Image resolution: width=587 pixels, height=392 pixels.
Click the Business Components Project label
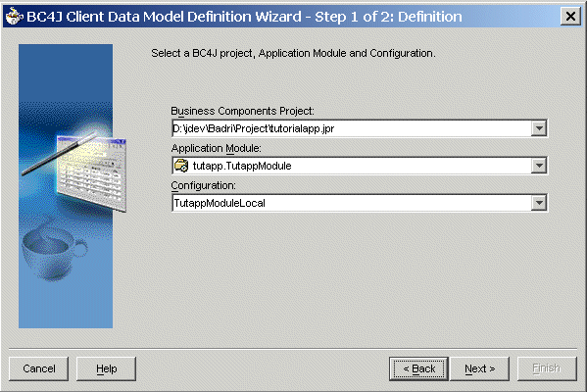243,111
